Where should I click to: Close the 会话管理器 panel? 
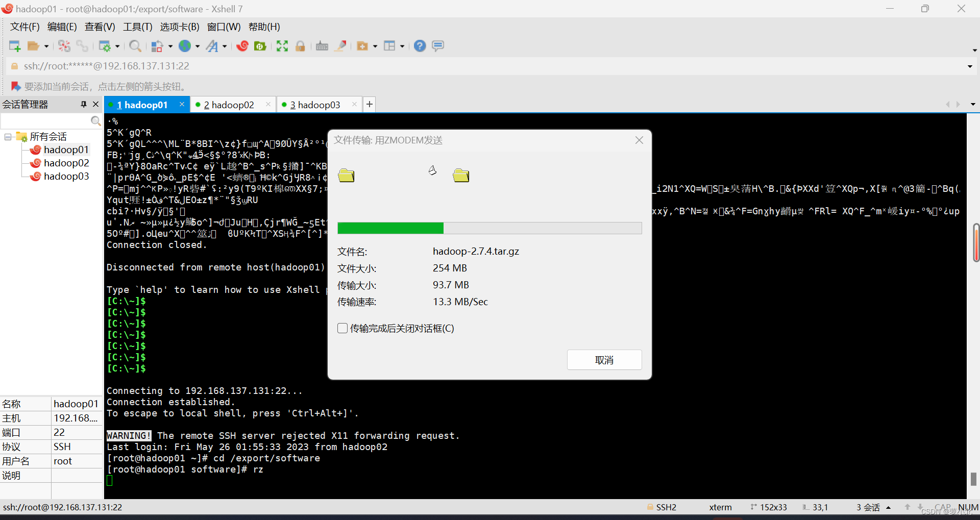pyautogui.click(x=95, y=104)
